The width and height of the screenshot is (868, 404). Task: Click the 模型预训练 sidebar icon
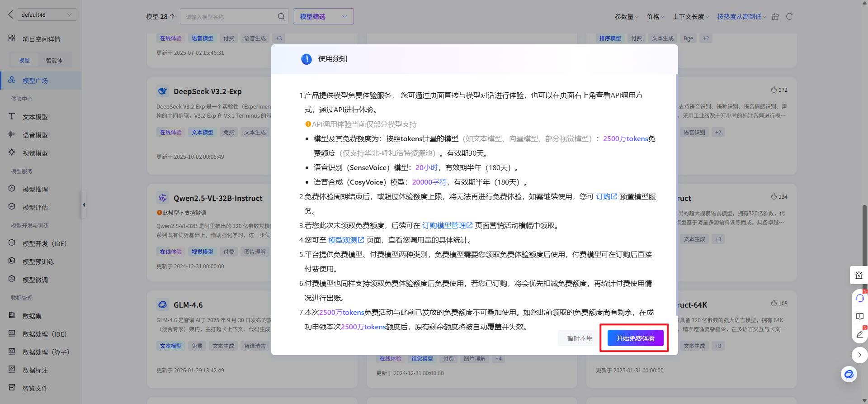[x=12, y=261]
